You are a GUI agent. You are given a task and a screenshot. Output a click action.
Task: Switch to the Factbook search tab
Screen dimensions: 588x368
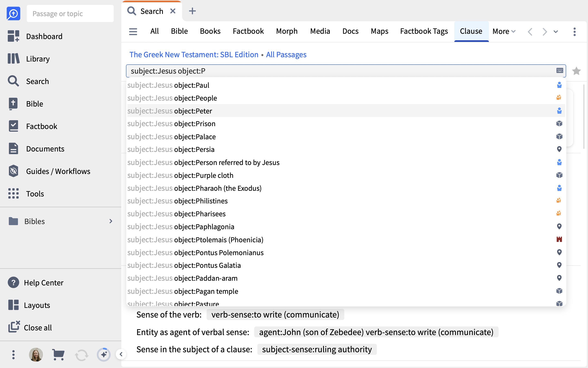(248, 31)
